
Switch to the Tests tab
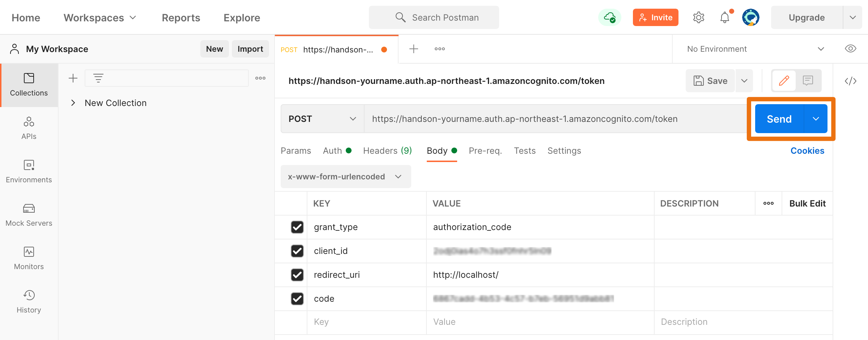click(x=525, y=151)
